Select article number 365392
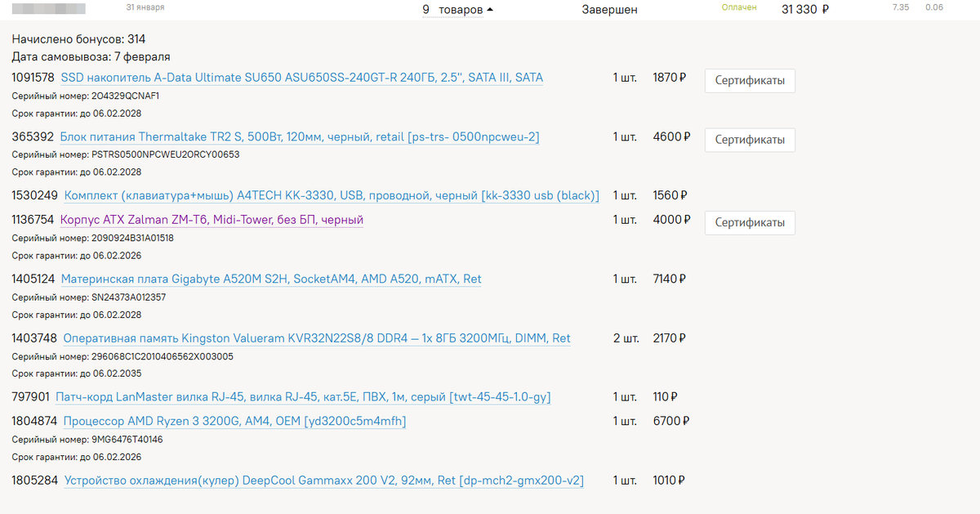The height and width of the screenshot is (514, 980). [x=33, y=136]
